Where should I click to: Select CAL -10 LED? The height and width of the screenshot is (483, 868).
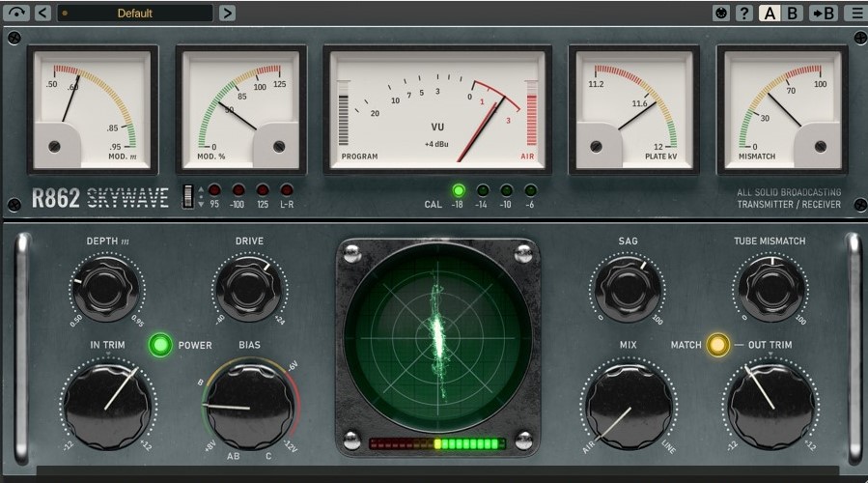[x=506, y=190]
